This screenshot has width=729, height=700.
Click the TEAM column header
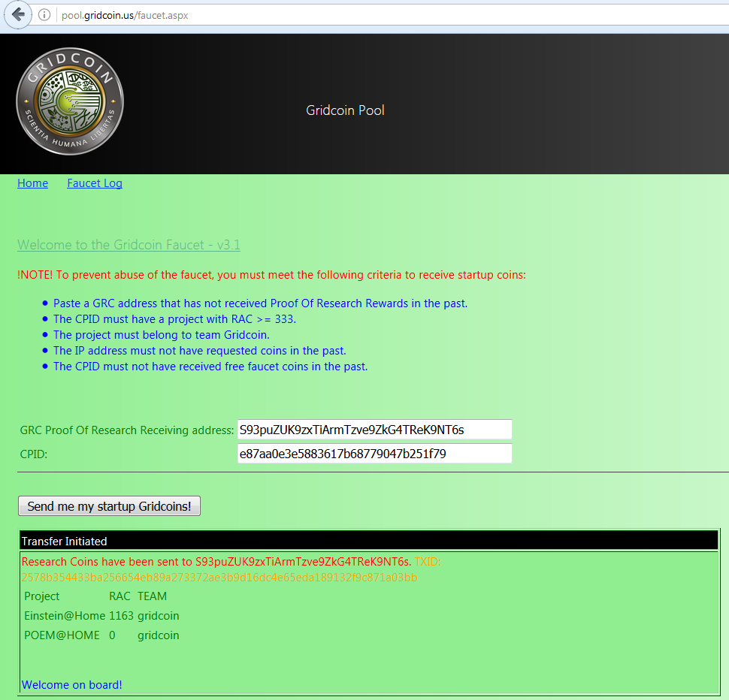click(x=152, y=596)
